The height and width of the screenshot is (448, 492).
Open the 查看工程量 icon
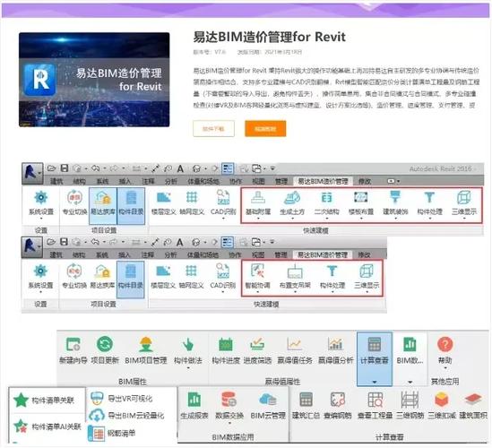coord(375,400)
